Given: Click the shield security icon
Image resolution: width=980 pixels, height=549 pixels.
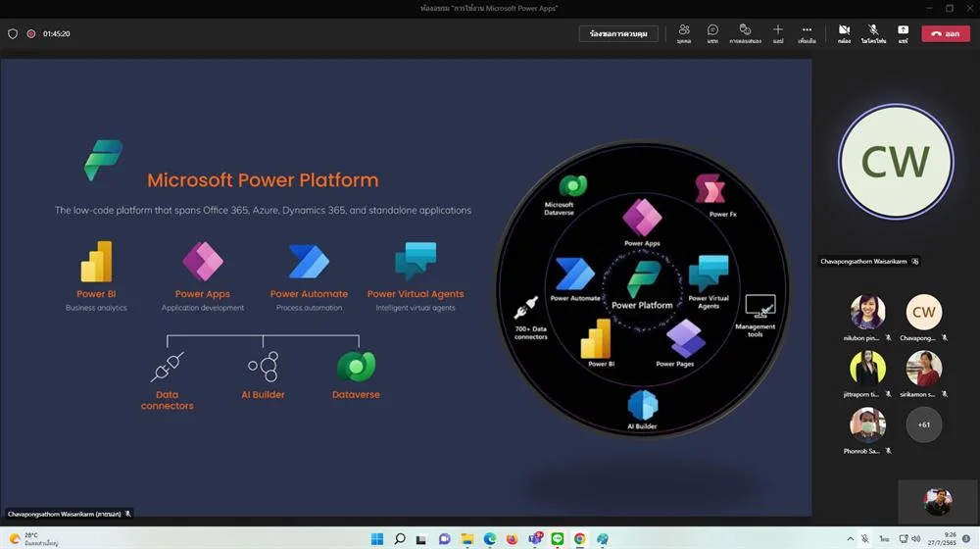Looking at the screenshot, I should pyautogui.click(x=13, y=33).
